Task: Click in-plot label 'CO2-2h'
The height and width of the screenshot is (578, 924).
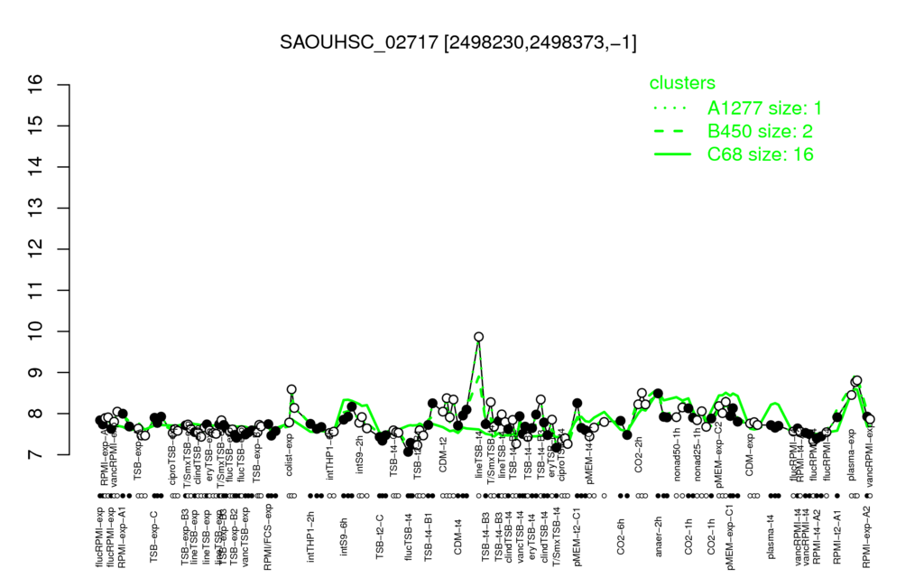Action: point(638,456)
